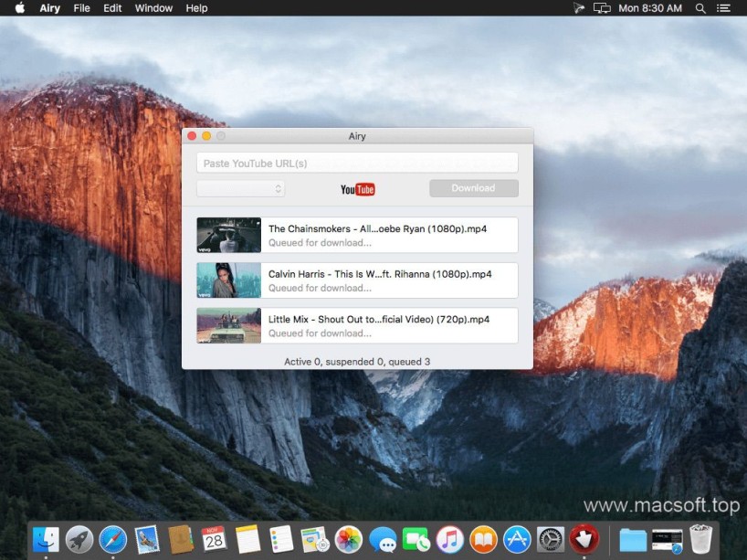The image size is (747, 560).
Task: Select The Chainsmokers video thumbnail
Action: pyautogui.click(x=228, y=236)
